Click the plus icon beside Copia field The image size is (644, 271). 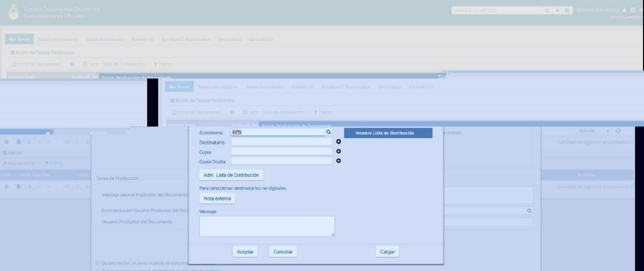tap(338, 152)
